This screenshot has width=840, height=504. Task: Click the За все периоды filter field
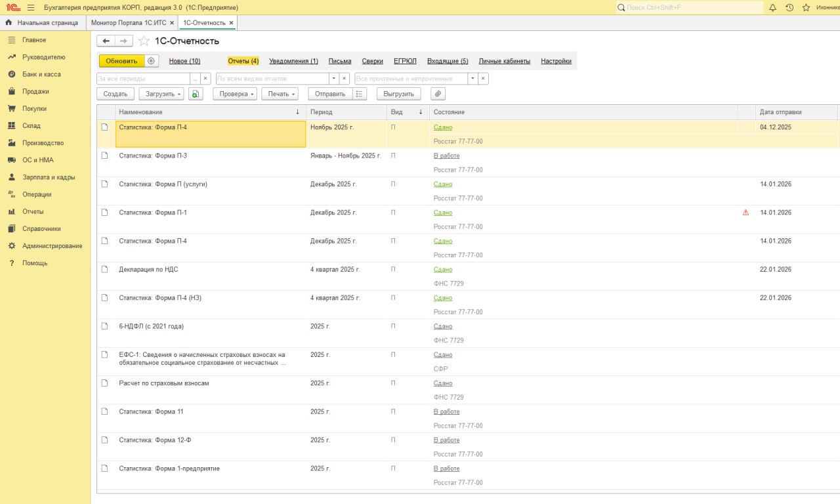tap(142, 79)
